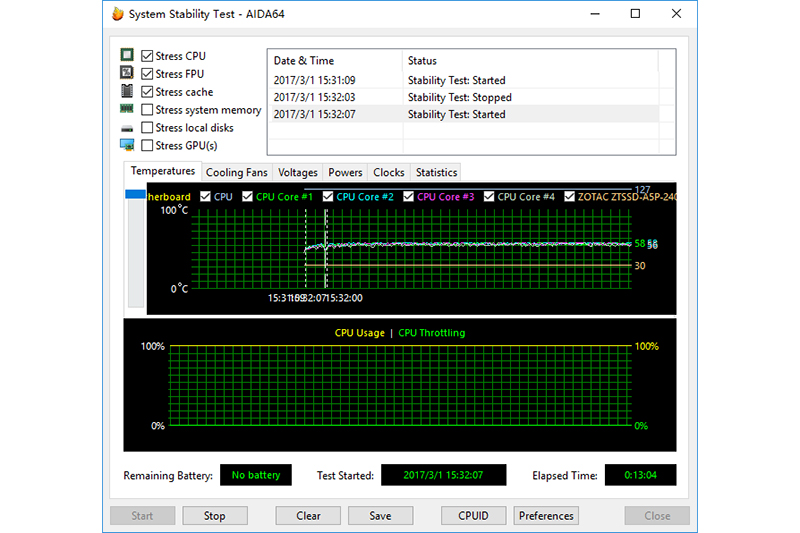The height and width of the screenshot is (533, 800).
Task: Toggle the CPU temperature graph checkbox
Action: coord(205,196)
